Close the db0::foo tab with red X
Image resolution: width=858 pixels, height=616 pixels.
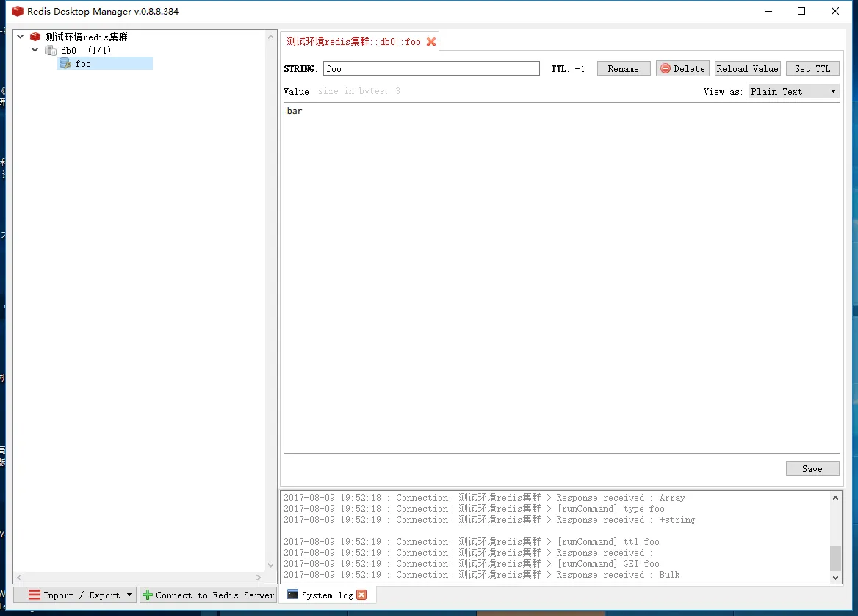click(431, 42)
